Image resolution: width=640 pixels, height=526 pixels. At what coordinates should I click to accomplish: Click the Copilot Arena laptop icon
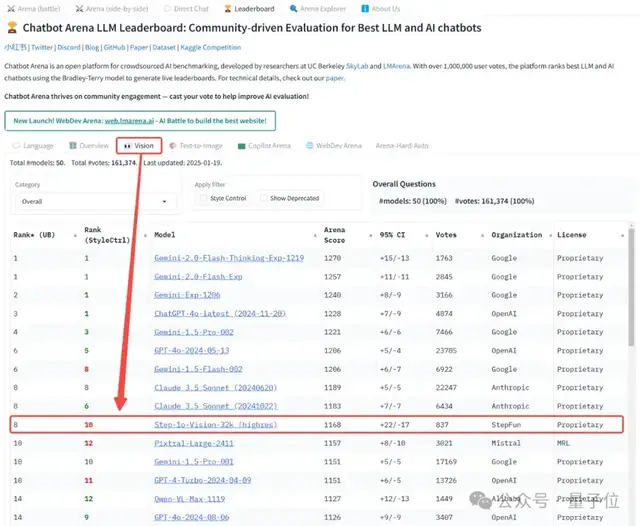(x=242, y=146)
